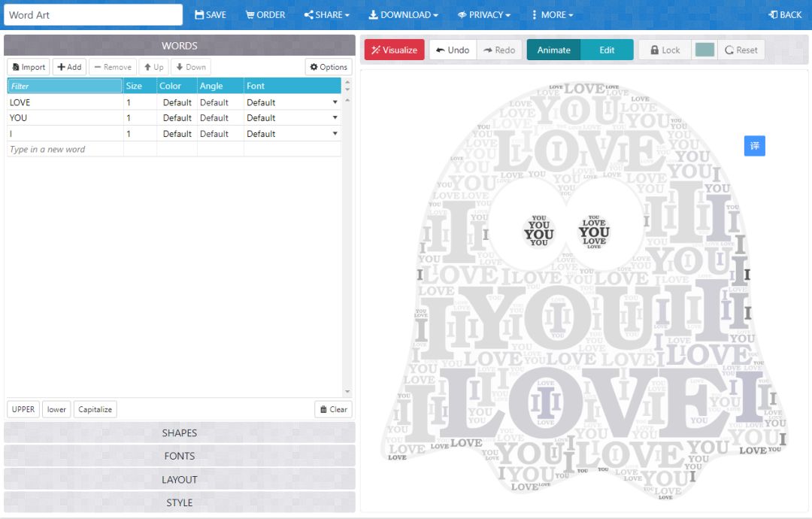Click the blue translate icon

754,146
